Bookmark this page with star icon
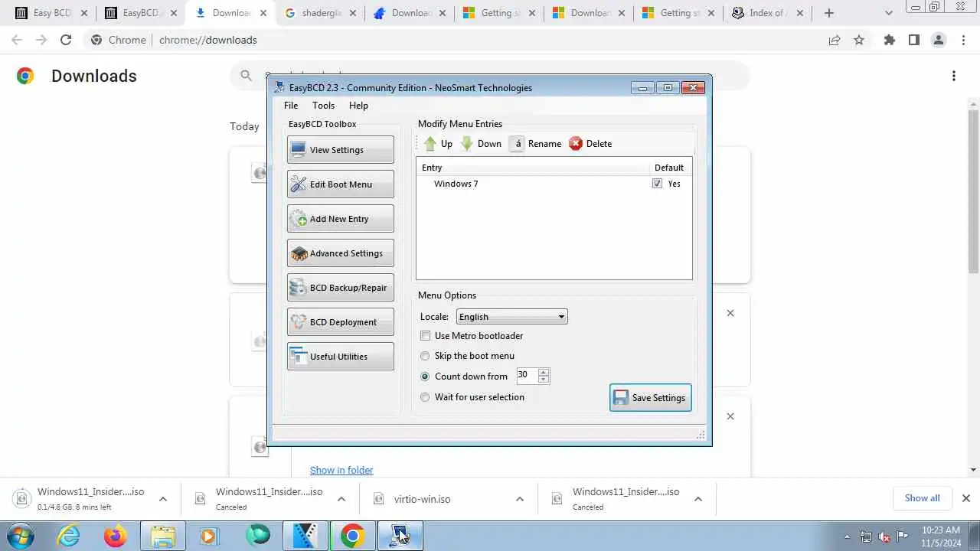Viewport: 980px width, 551px height. [x=859, y=40]
